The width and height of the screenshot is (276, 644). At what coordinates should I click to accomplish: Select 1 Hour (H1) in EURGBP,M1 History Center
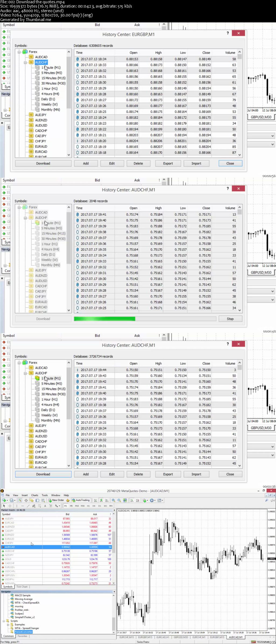pyautogui.click(x=49, y=88)
